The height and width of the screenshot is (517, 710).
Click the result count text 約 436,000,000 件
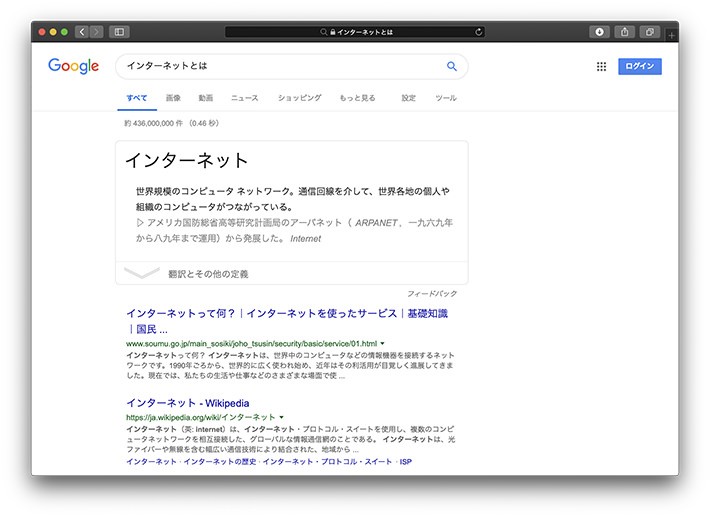coord(154,123)
